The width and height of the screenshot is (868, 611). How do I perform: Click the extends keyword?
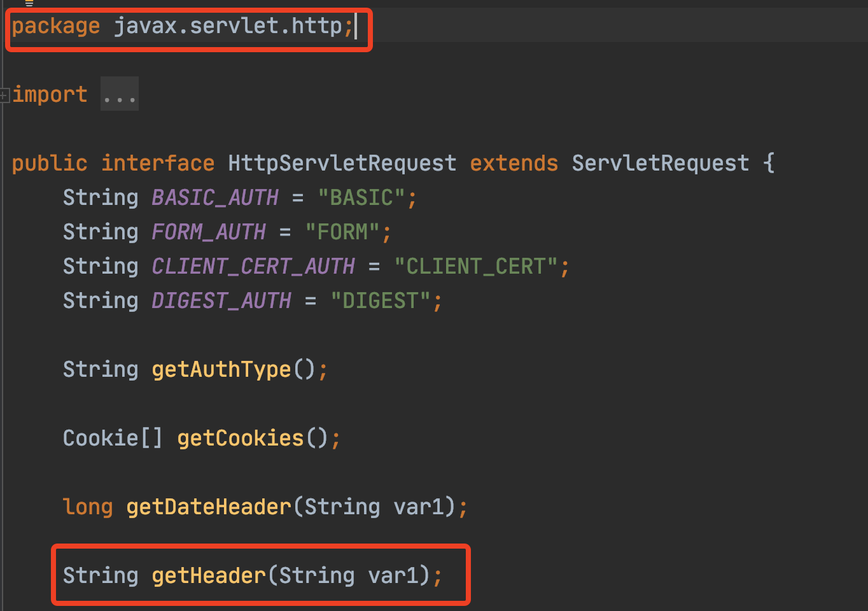pyautogui.click(x=514, y=164)
